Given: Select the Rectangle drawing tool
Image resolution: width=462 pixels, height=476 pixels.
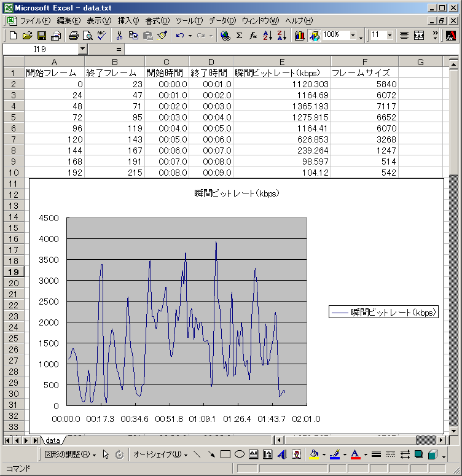Looking at the screenshot, I should click(x=225, y=455).
